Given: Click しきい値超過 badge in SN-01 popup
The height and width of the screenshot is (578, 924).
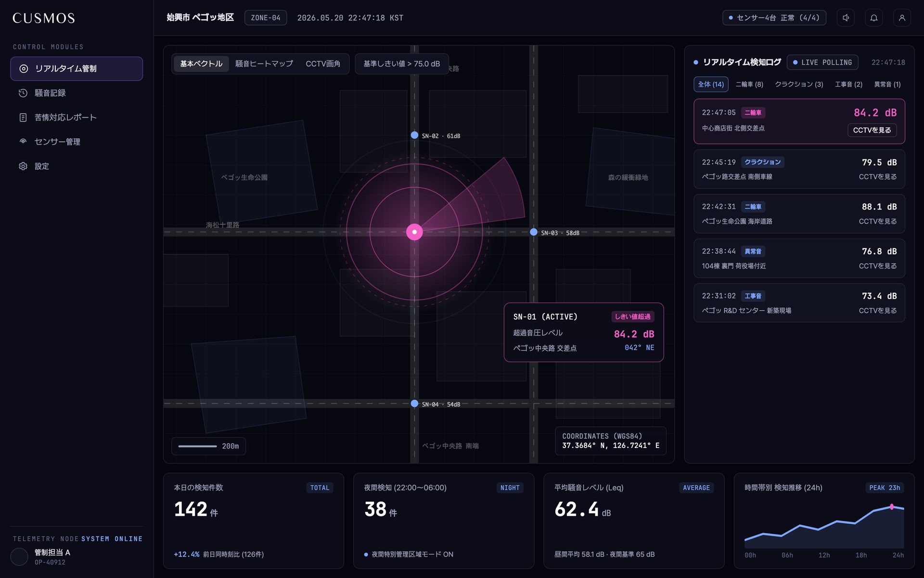Looking at the screenshot, I should [x=632, y=316].
